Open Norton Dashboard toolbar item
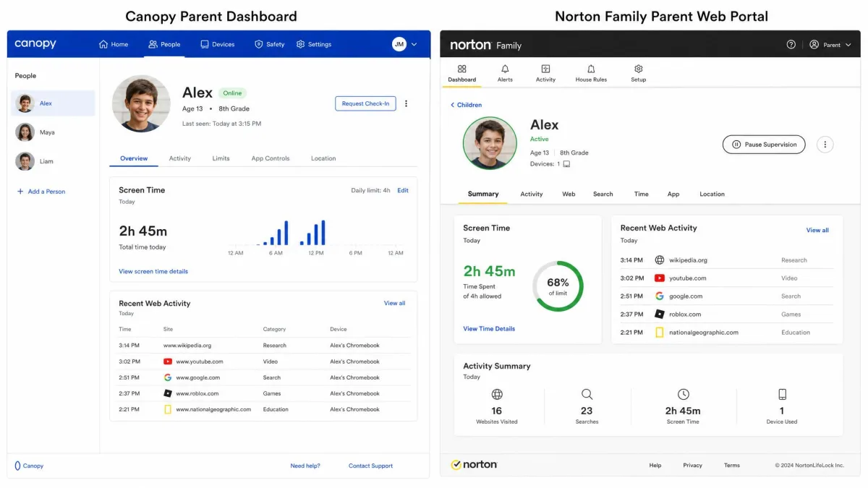This screenshot has width=868, height=488. coord(462,73)
